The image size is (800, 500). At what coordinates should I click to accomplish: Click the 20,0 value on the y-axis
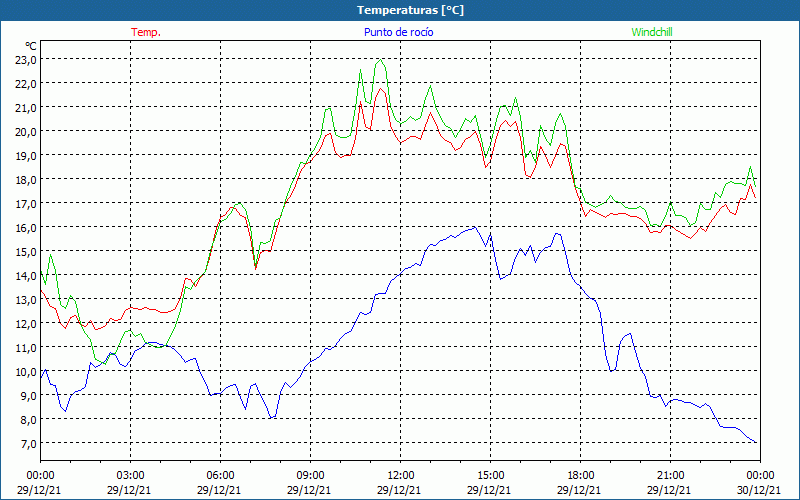26,131
